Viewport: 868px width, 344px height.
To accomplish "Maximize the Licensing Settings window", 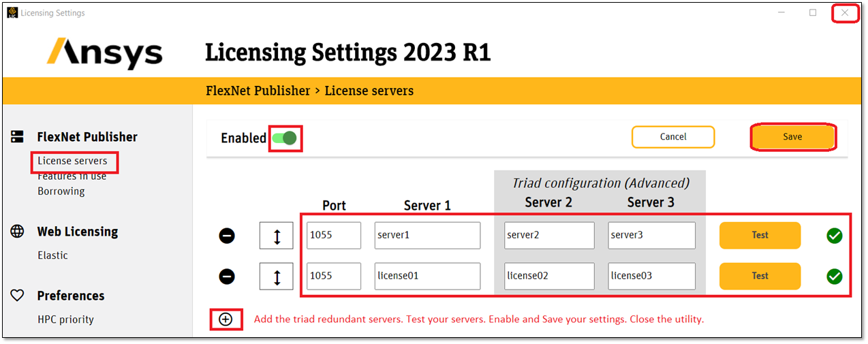I will [813, 12].
